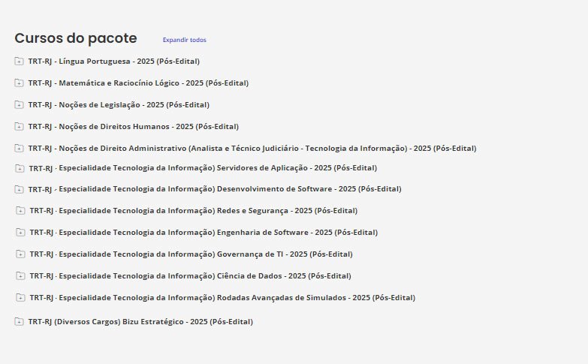Click folder icon for Redes e Segurança course

click(20, 211)
